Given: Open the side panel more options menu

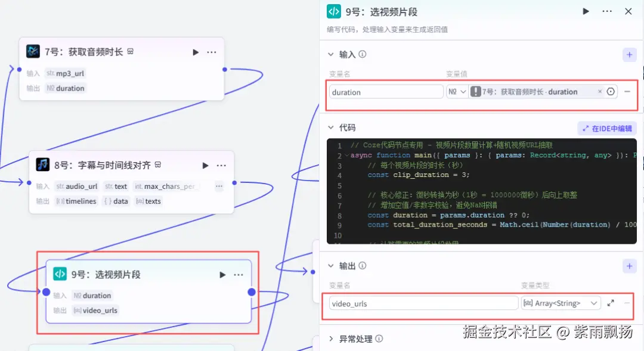Looking at the screenshot, I should click(x=607, y=11).
